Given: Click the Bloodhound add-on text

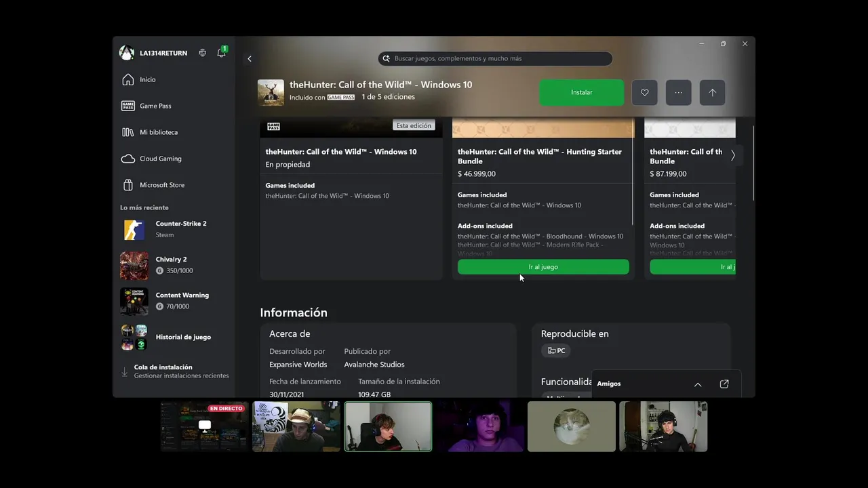Looking at the screenshot, I should pyautogui.click(x=540, y=237).
